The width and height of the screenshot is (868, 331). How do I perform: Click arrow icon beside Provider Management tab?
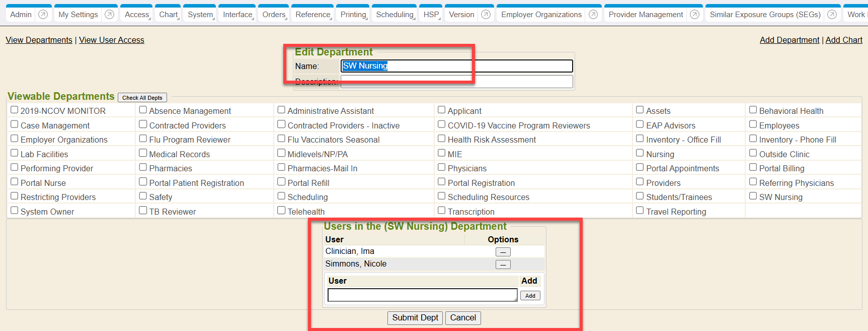pyautogui.click(x=694, y=15)
